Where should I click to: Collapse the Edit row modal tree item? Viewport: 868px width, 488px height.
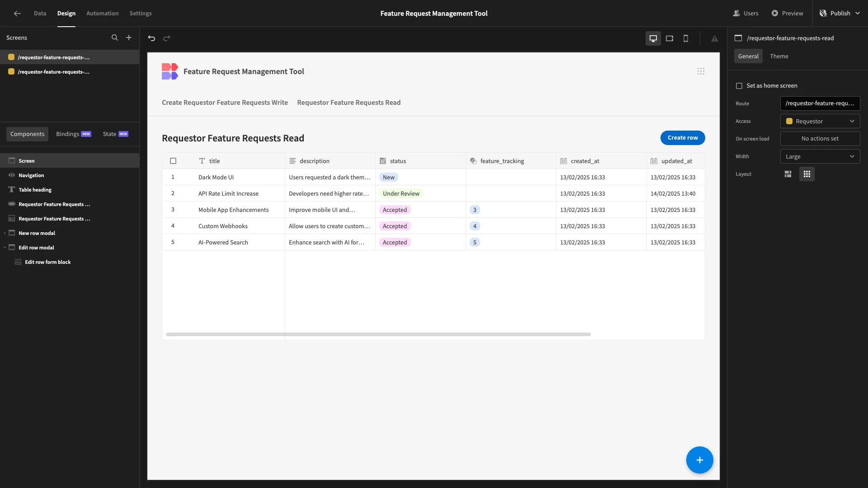coord(5,248)
